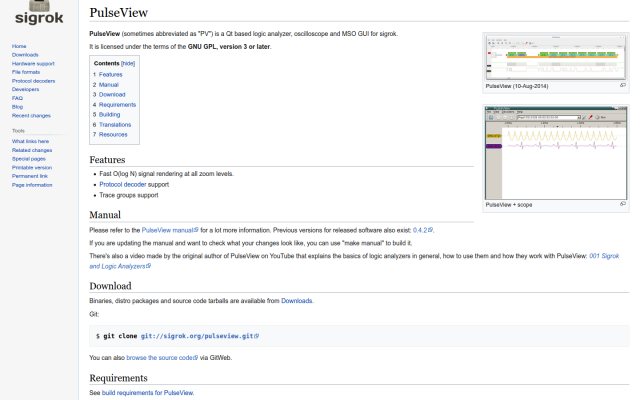Click the enlarge icon beside the PulseView + scope caption
640x400 pixels.
622,204
